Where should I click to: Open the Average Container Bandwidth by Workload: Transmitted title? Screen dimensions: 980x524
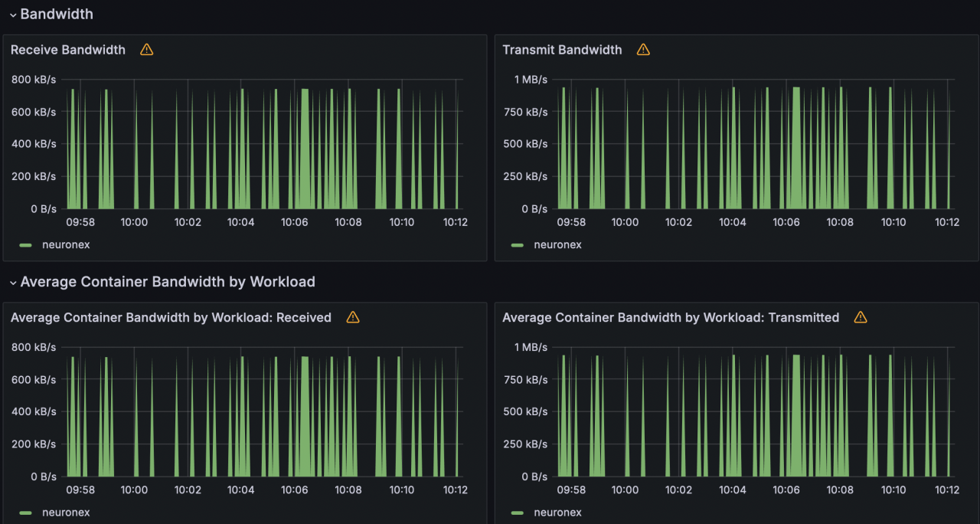point(671,317)
